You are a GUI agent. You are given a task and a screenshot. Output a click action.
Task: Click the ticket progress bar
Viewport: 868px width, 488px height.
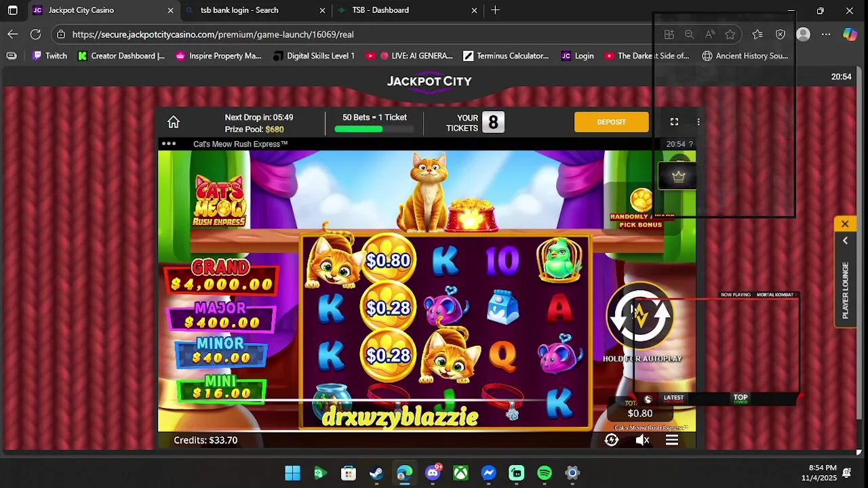374,129
